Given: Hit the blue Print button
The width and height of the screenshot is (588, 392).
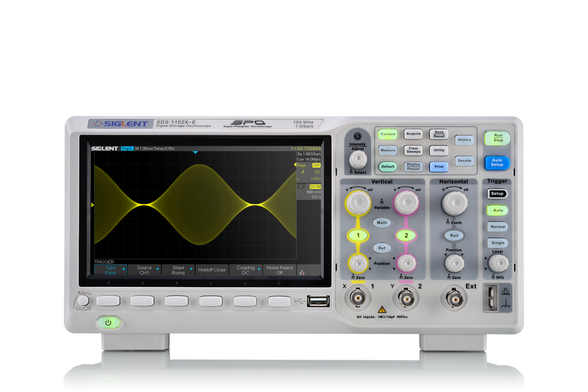Looking at the screenshot, I should pyautogui.click(x=439, y=167).
